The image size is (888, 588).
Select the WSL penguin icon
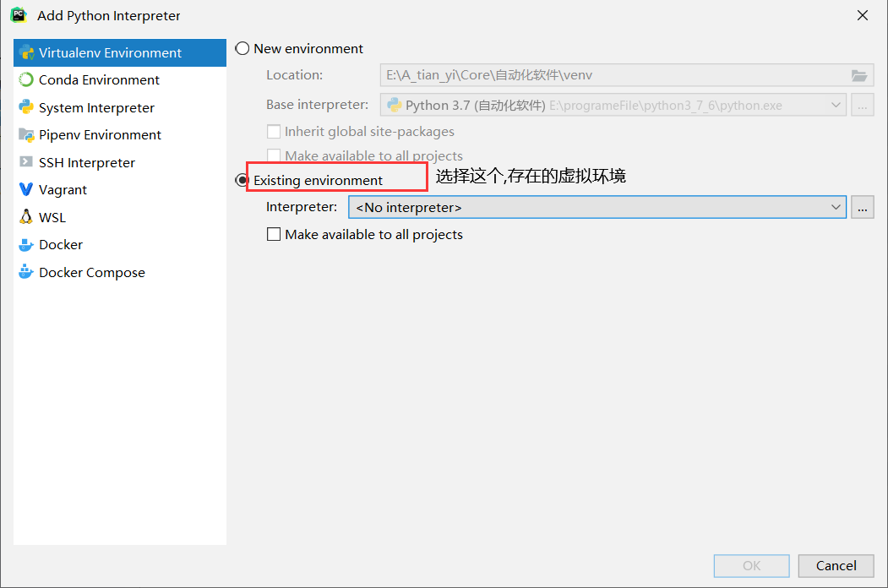pos(24,216)
